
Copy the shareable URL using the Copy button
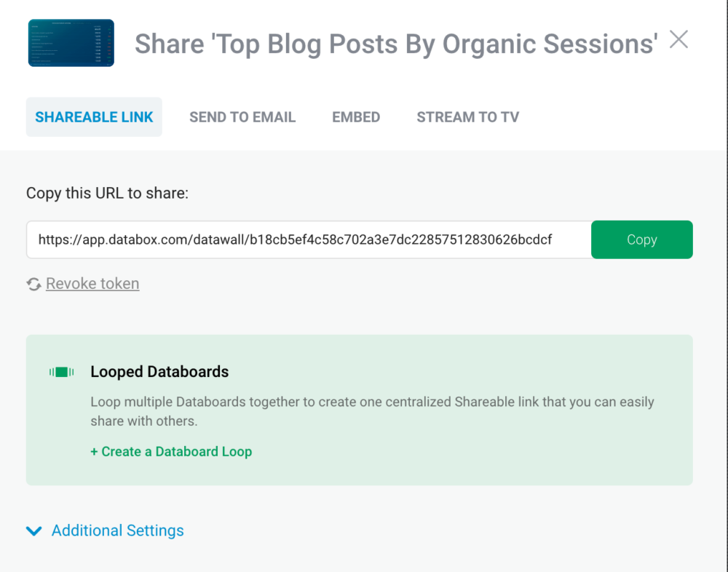click(641, 239)
